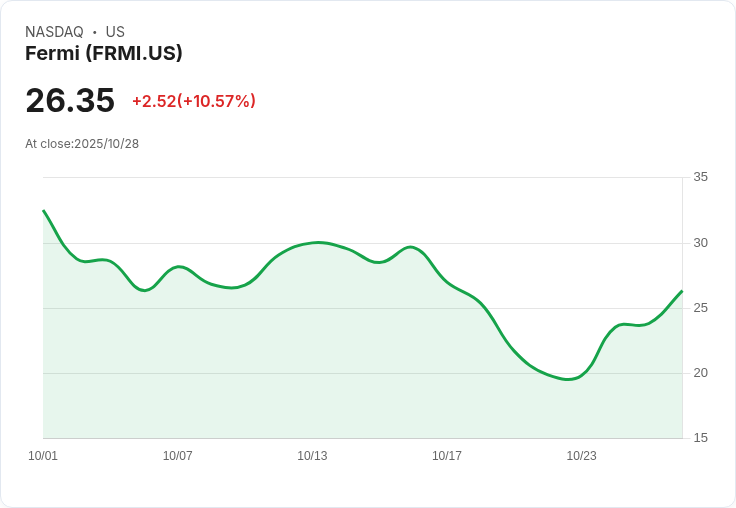Click the 26.35 closing price
The height and width of the screenshot is (508, 736).
click(x=70, y=101)
